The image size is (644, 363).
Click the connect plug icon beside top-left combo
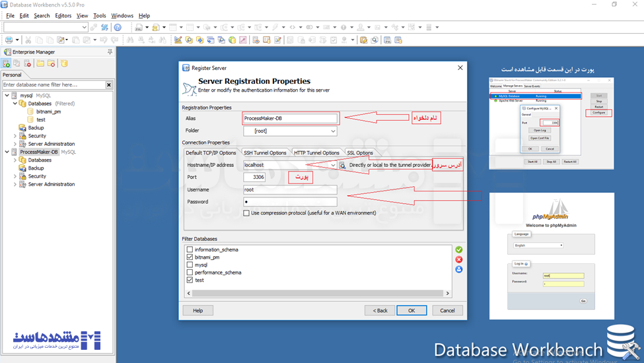click(94, 28)
